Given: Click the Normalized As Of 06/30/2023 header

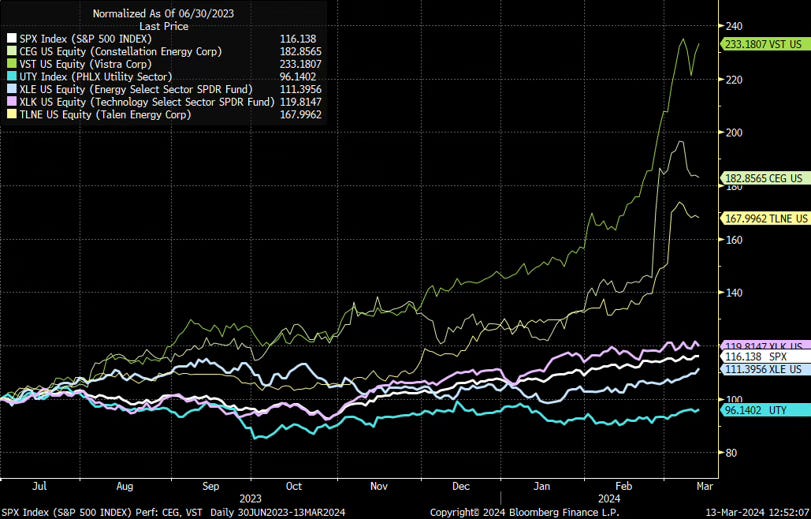Looking at the screenshot, I should point(163,13).
